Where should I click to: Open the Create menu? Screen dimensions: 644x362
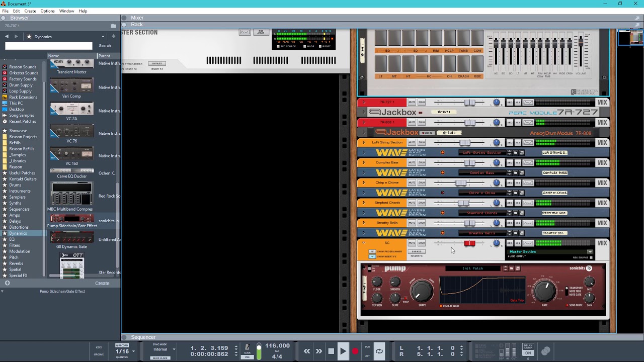30,11
